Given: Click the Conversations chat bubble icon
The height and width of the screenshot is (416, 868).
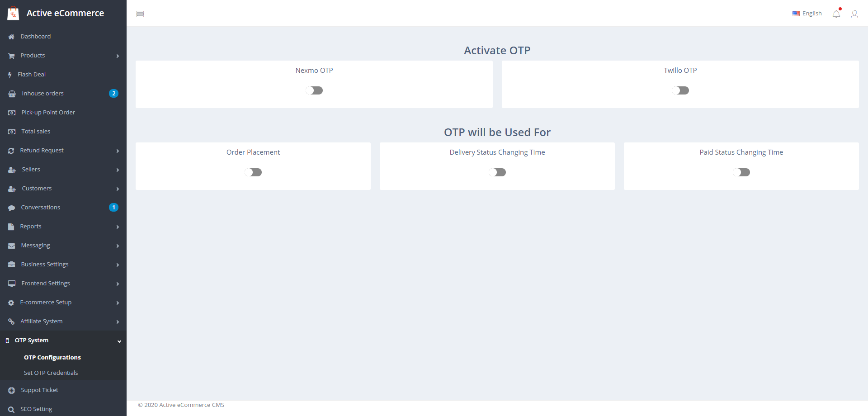Looking at the screenshot, I should [x=12, y=208].
